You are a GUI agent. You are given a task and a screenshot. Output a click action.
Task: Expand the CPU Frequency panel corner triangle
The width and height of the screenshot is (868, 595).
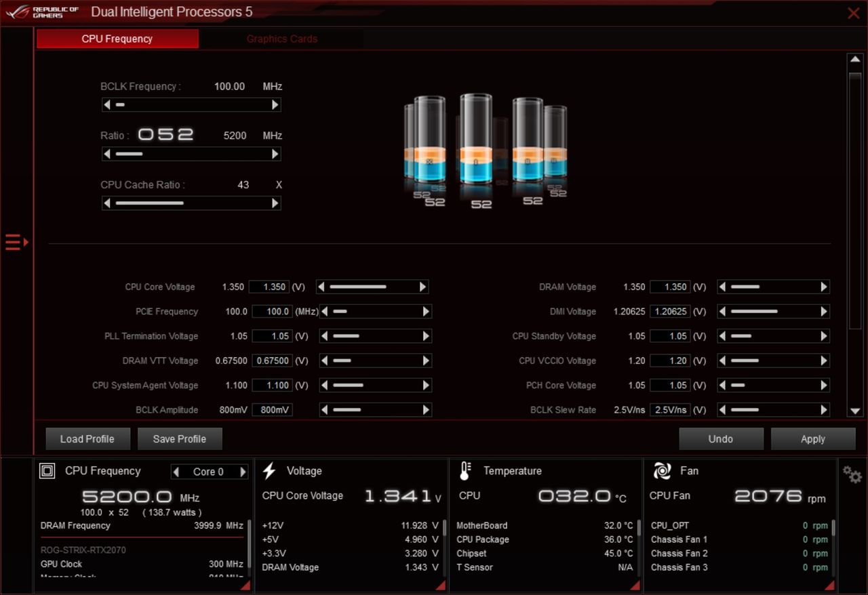click(245, 585)
